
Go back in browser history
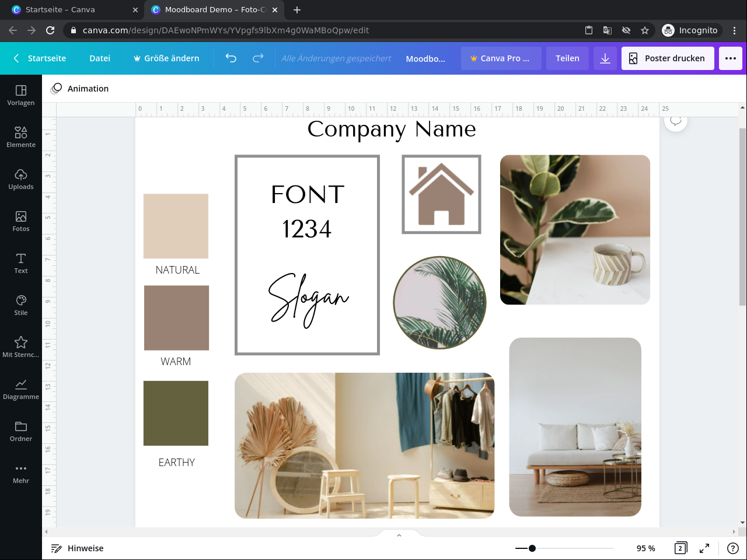13,30
